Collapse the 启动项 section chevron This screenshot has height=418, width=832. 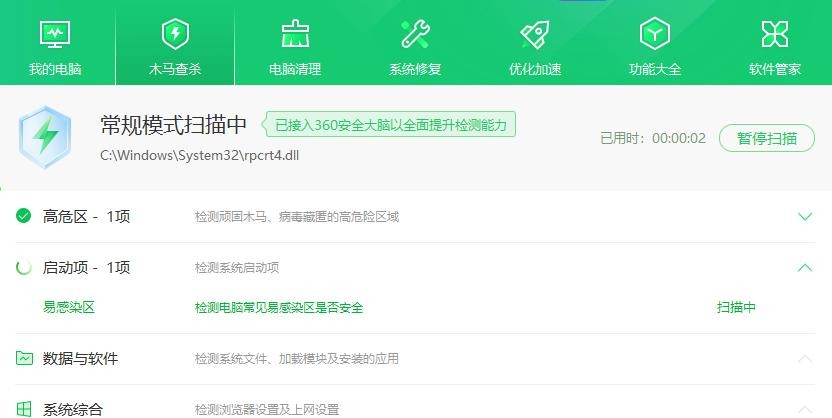coord(805,267)
